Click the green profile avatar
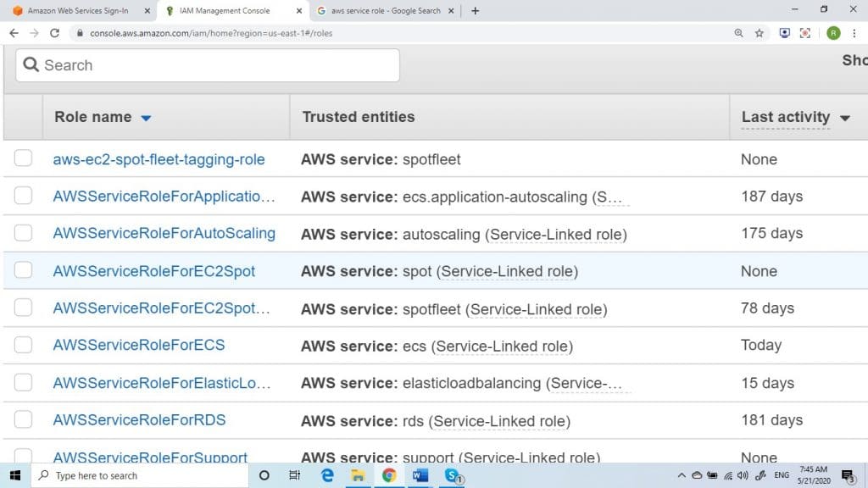The height and width of the screenshot is (488, 868). click(x=833, y=33)
